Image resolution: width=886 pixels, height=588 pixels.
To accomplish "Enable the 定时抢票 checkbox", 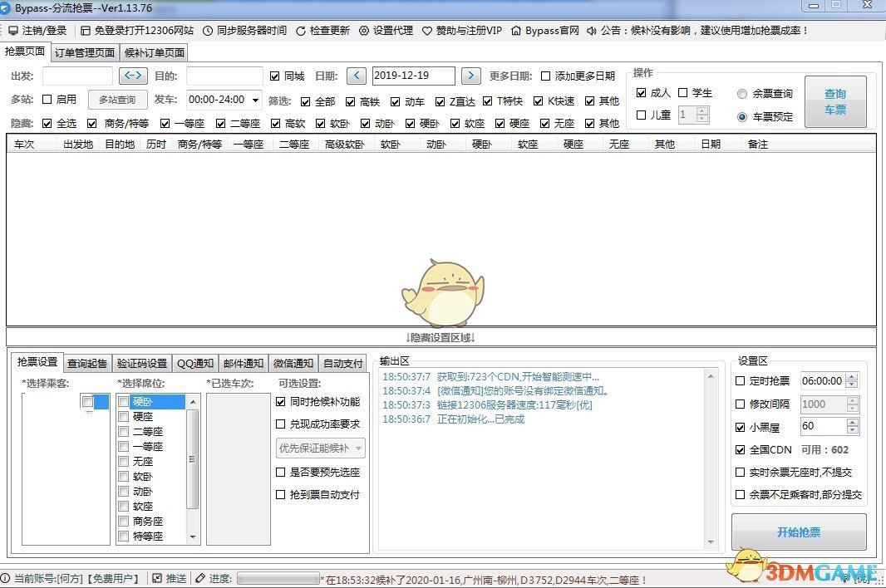I will [740, 381].
